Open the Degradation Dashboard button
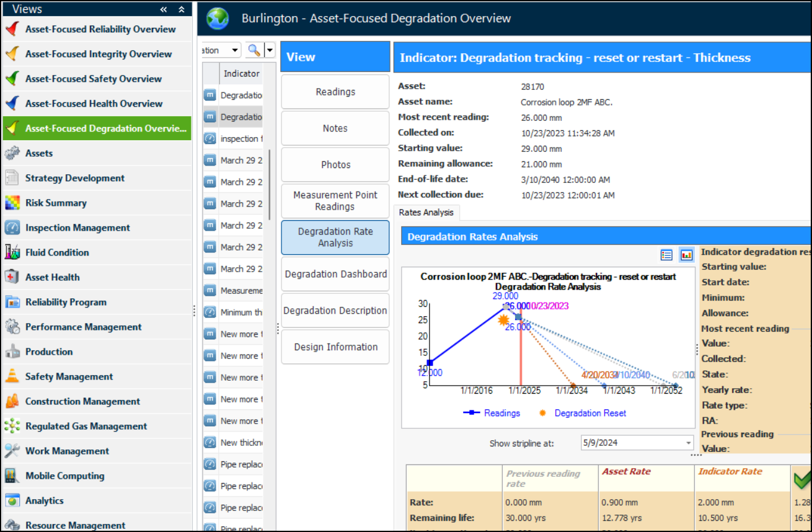The width and height of the screenshot is (812, 532). click(x=335, y=274)
